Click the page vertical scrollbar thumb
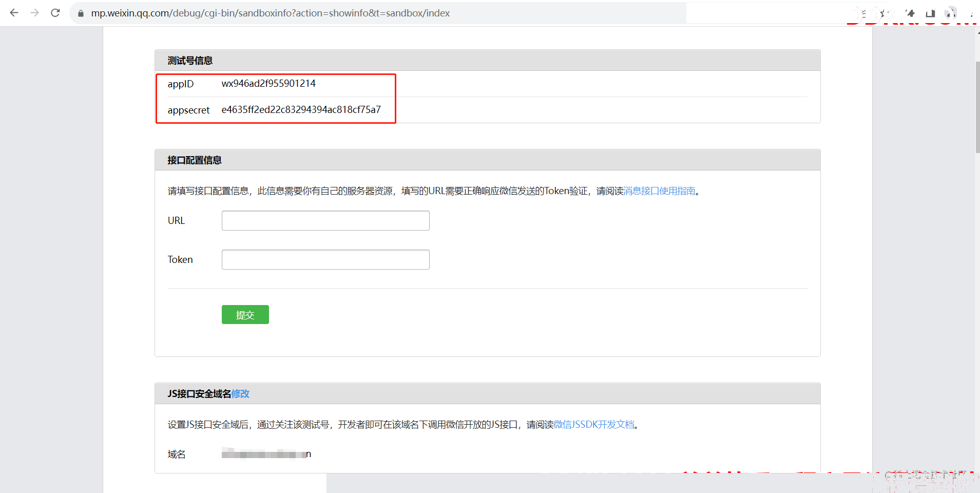This screenshot has height=493, width=980. click(977, 107)
